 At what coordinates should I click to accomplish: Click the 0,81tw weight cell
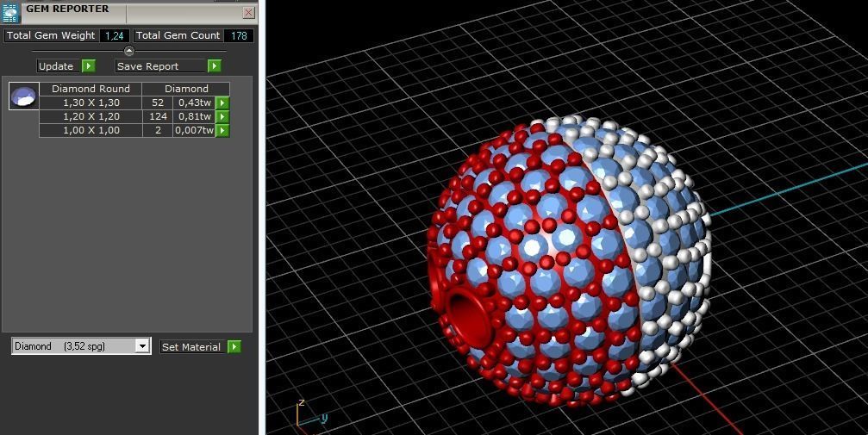(194, 116)
